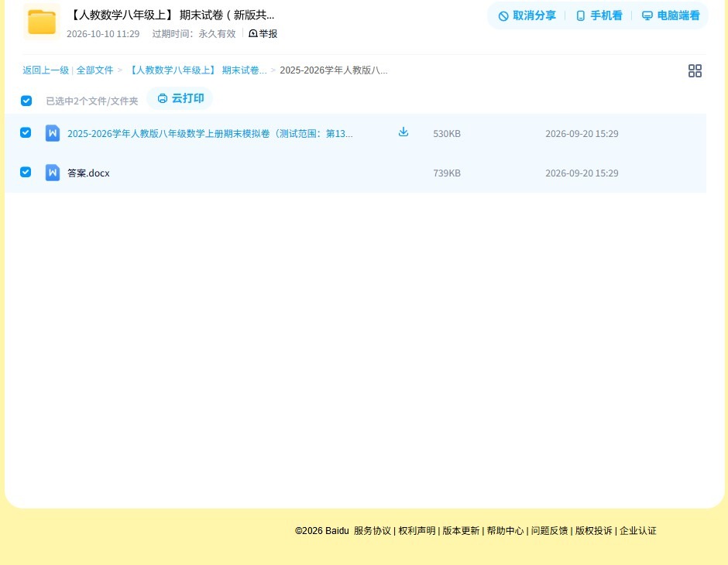The height and width of the screenshot is (565, 728).
Task: Click the share title 【人教数学八年级上】期末试卷
Action: tap(171, 15)
